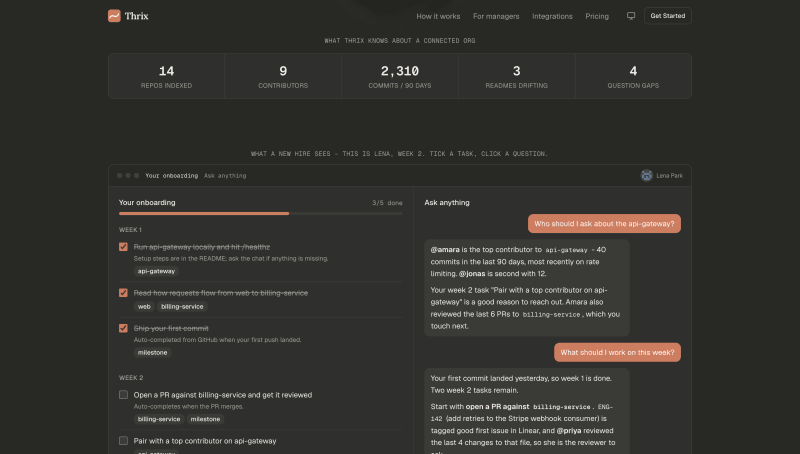Image resolution: width=800 pixels, height=454 pixels.
Task: Click the 3/5 done counter
Action: pyautogui.click(x=387, y=203)
